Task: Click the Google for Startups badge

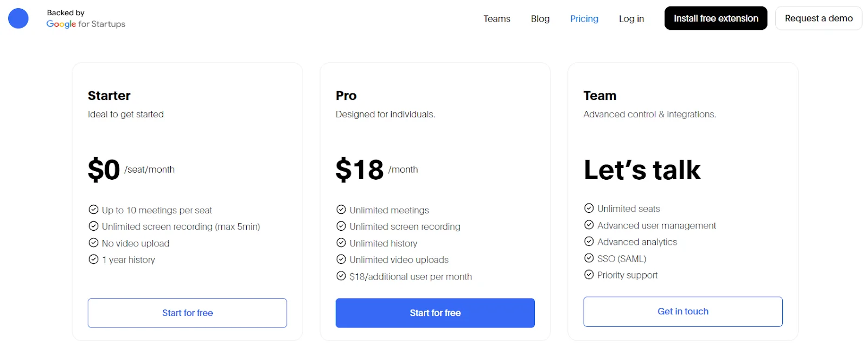Action: tap(86, 19)
